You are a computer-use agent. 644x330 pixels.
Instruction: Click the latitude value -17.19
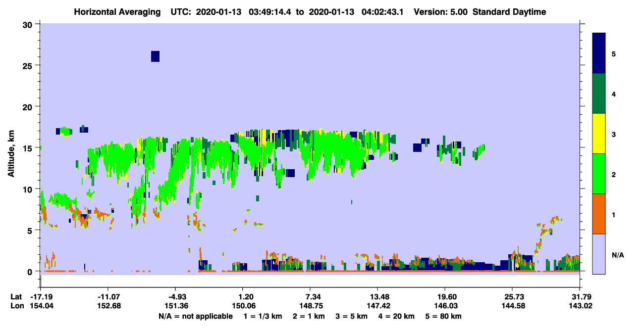click(x=41, y=296)
